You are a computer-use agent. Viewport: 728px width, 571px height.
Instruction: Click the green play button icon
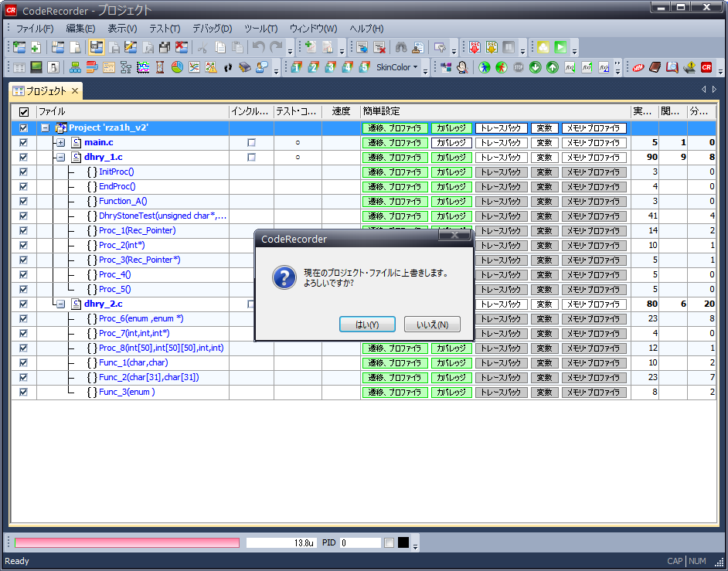(560, 47)
